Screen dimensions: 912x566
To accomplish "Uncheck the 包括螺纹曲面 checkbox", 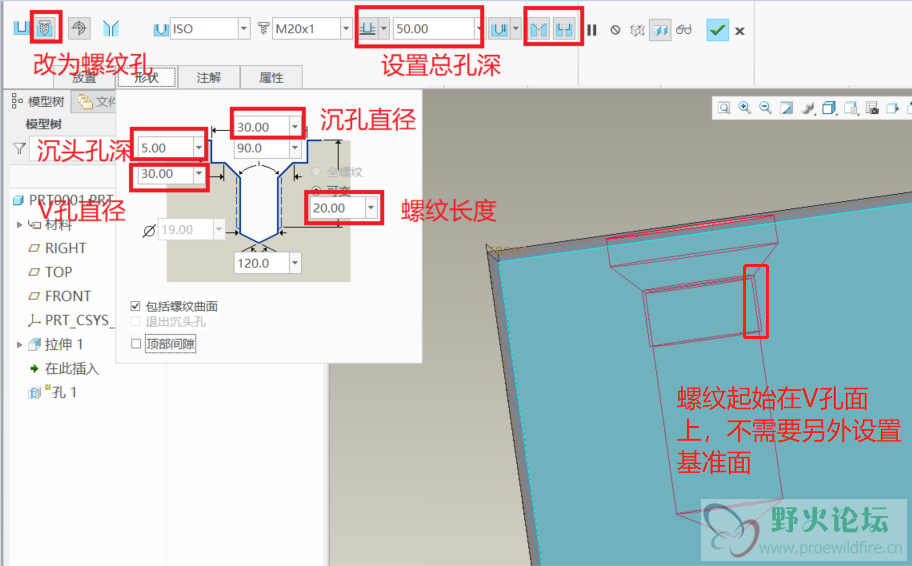I will click(x=136, y=306).
